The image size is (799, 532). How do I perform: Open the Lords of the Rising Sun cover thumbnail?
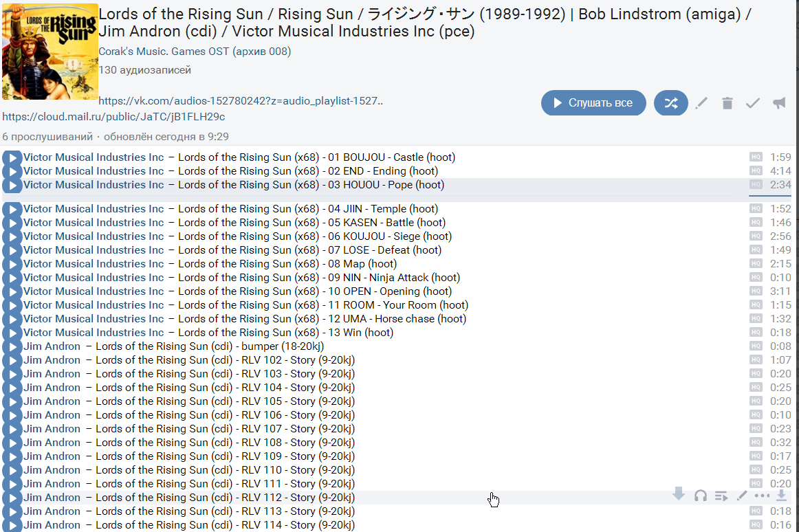pos(50,52)
